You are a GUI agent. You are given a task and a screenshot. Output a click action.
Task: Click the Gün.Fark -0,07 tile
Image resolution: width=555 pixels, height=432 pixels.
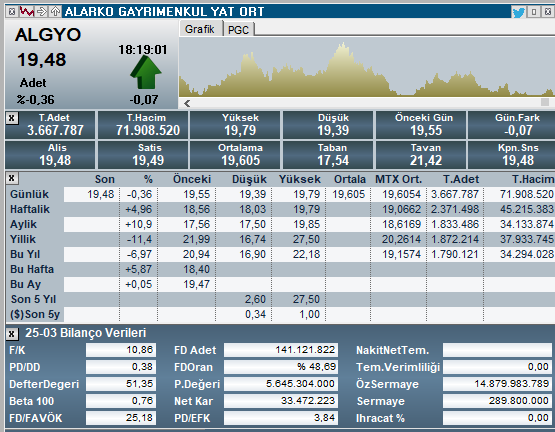point(512,125)
